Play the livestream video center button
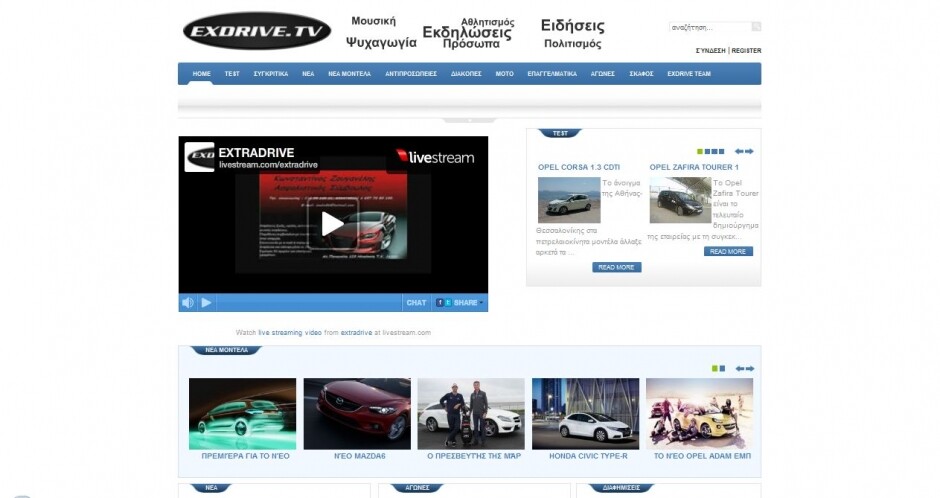 click(x=333, y=224)
